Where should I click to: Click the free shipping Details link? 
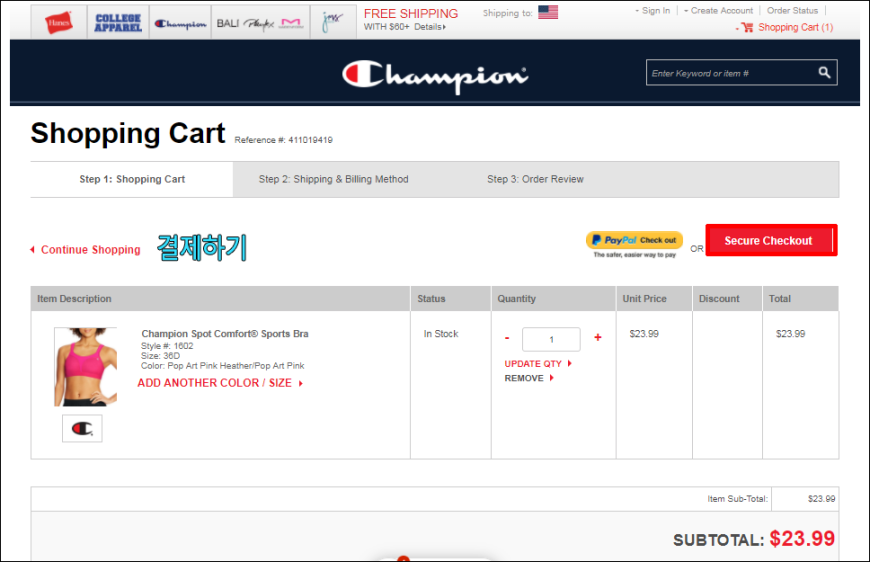tap(429, 27)
